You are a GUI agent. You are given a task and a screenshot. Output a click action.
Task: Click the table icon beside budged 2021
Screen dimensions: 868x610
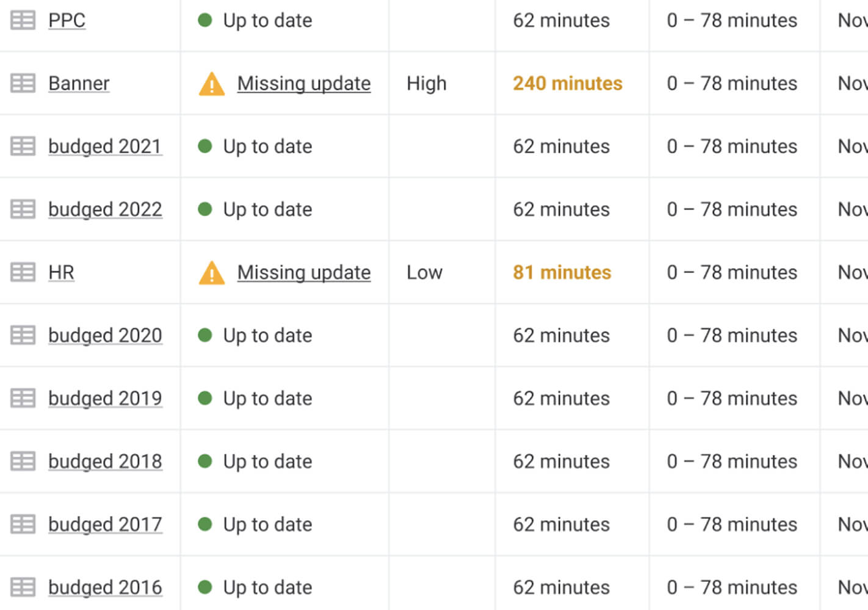click(x=23, y=147)
